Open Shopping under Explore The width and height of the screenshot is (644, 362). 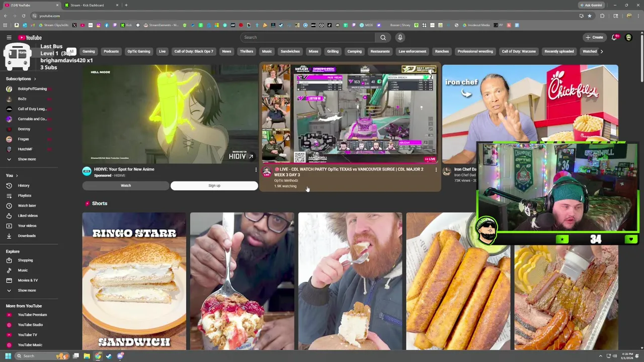[25, 260]
